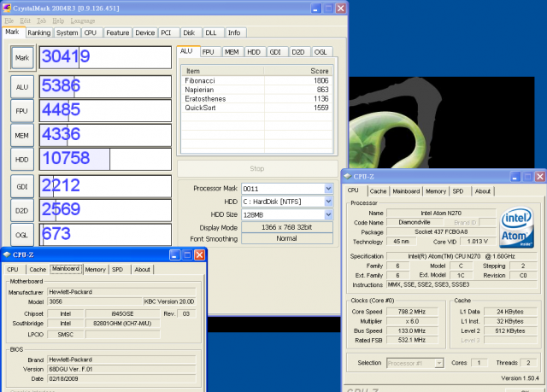Click the Intel Atom logo in CPU-Z
Image resolution: width=547 pixels, height=392 pixels.
pyautogui.click(x=516, y=227)
